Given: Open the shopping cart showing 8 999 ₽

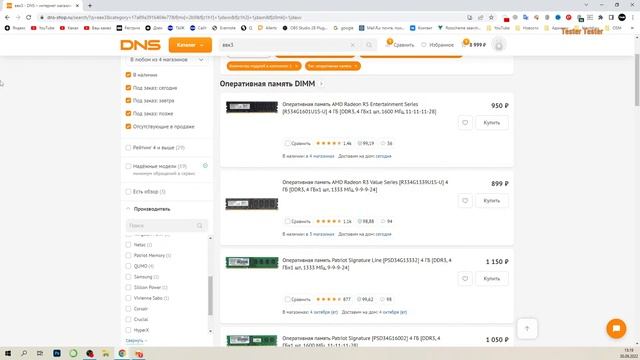Looking at the screenshot, I should (474, 44).
